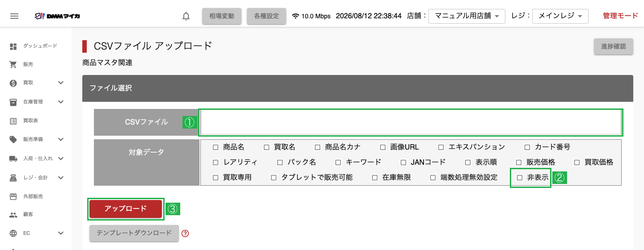Click the notification bell icon
The width and height of the screenshot is (644, 250).
[186, 16]
